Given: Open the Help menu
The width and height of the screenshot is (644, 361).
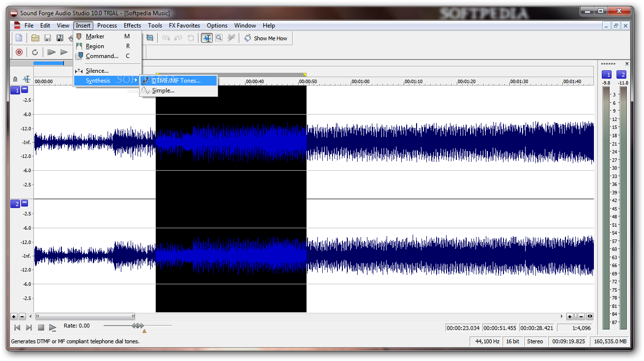Looking at the screenshot, I should point(269,26).
